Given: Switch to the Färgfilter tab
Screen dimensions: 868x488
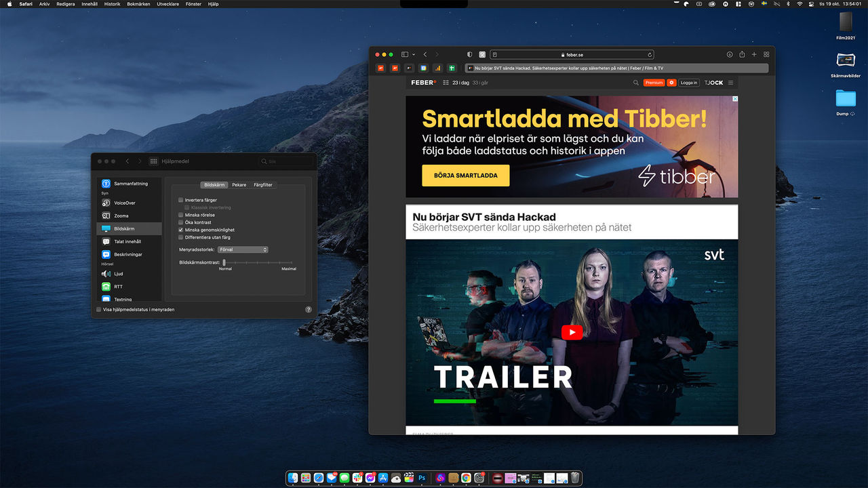Looking at the screenshot, I should (263, 185).
